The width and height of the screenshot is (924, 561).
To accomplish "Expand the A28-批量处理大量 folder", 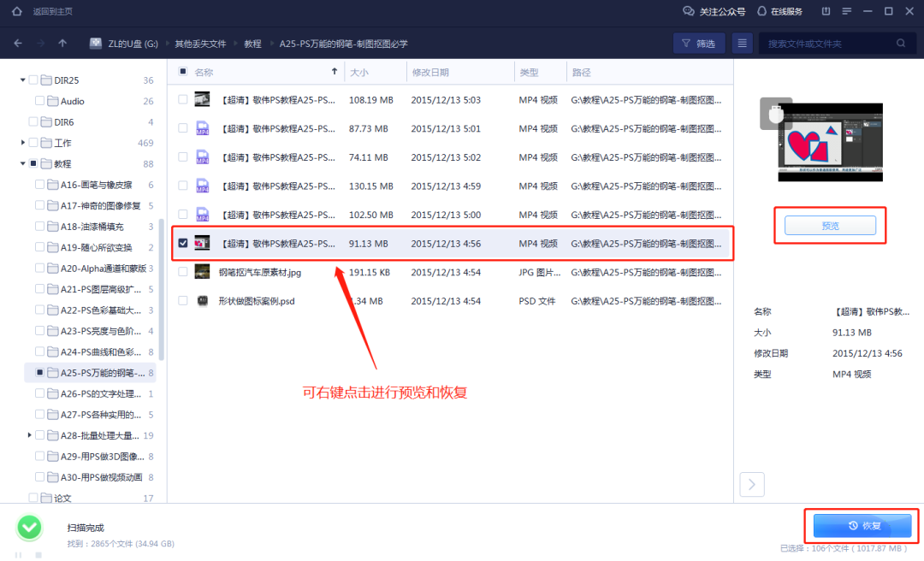I will (x=29, y=435).
